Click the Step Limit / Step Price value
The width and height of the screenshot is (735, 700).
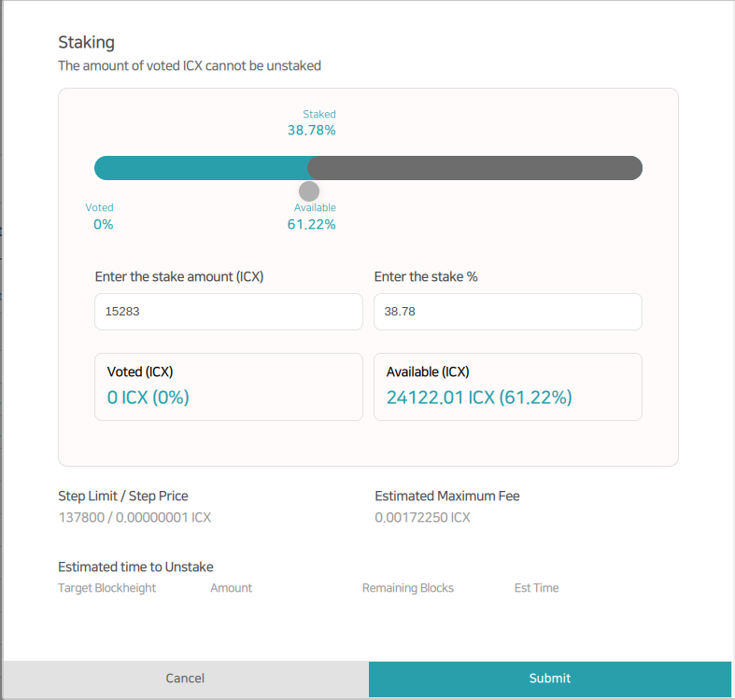134,517
